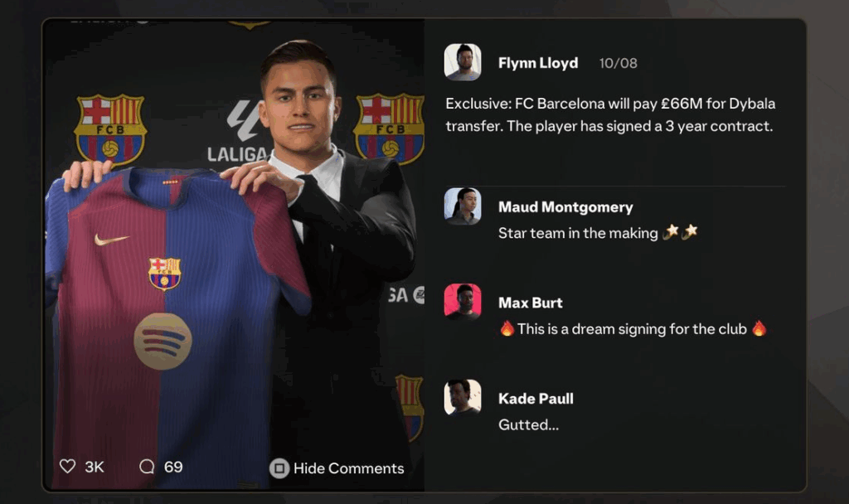Click the Spotify logo on the jersey
Viewport: 849px width, 504px height.
pos(163,341)
